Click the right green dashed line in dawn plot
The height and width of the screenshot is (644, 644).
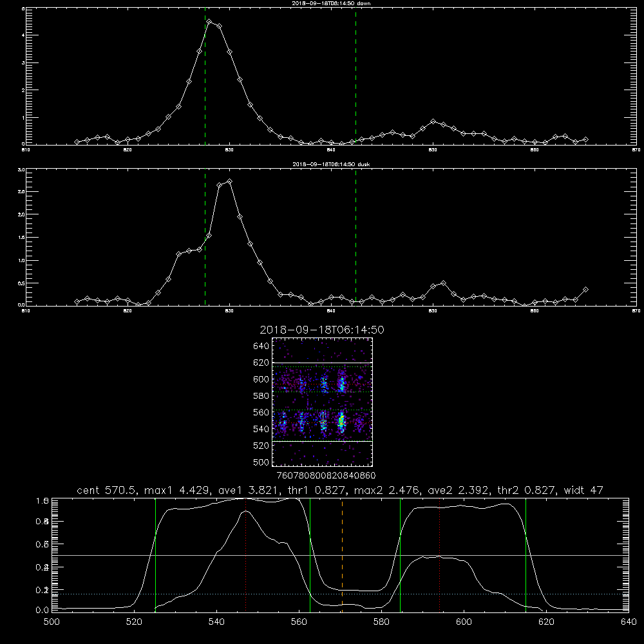pyautogui.click(x=355, y=76)
